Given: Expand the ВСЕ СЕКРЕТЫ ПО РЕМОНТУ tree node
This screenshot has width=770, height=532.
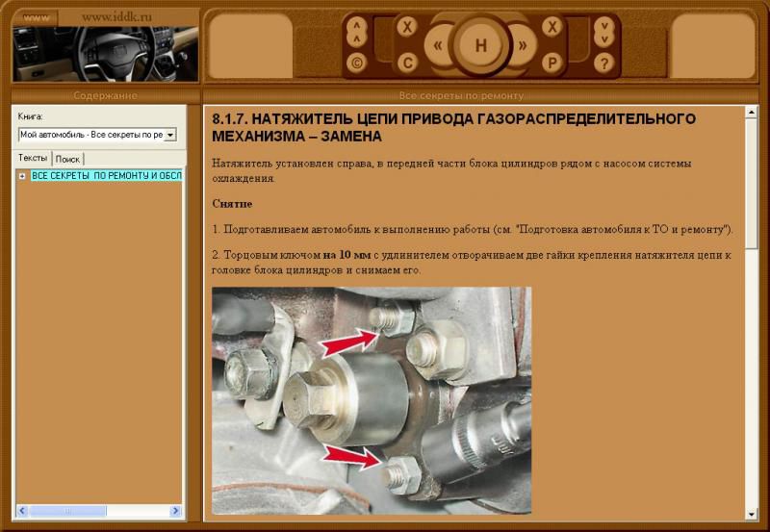Looking at the screenshot, I should click(22, 176).
